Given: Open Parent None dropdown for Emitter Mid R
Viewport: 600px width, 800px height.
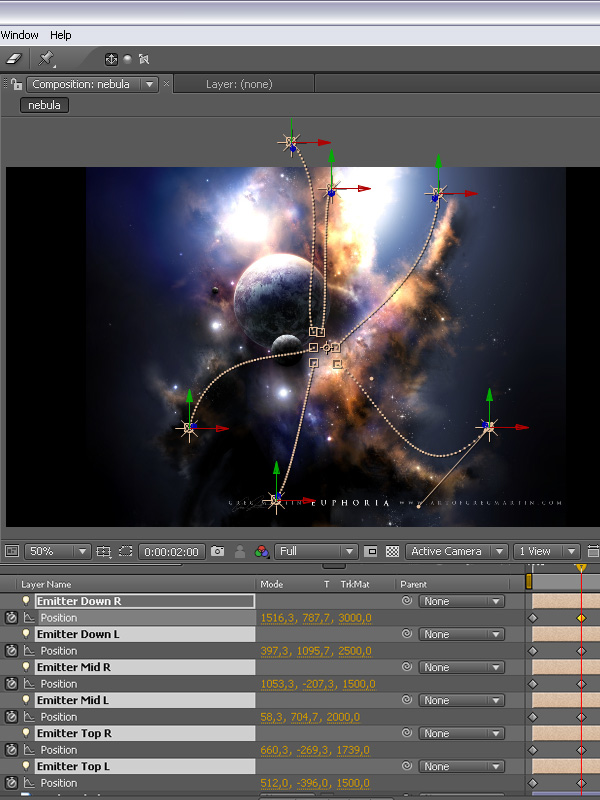Looking at the screenshot, I should click(x=462, y=667).
